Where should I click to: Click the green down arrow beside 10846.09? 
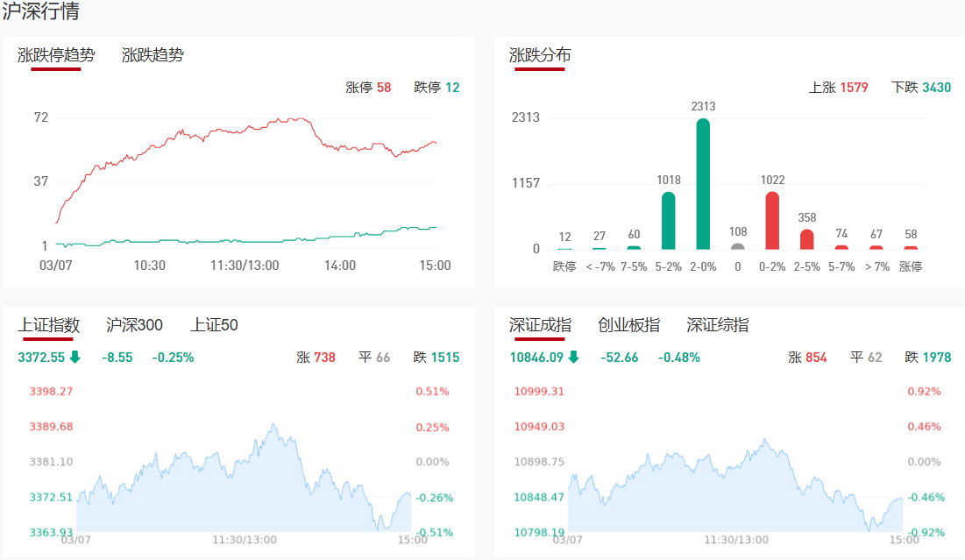tap(573, 357)
